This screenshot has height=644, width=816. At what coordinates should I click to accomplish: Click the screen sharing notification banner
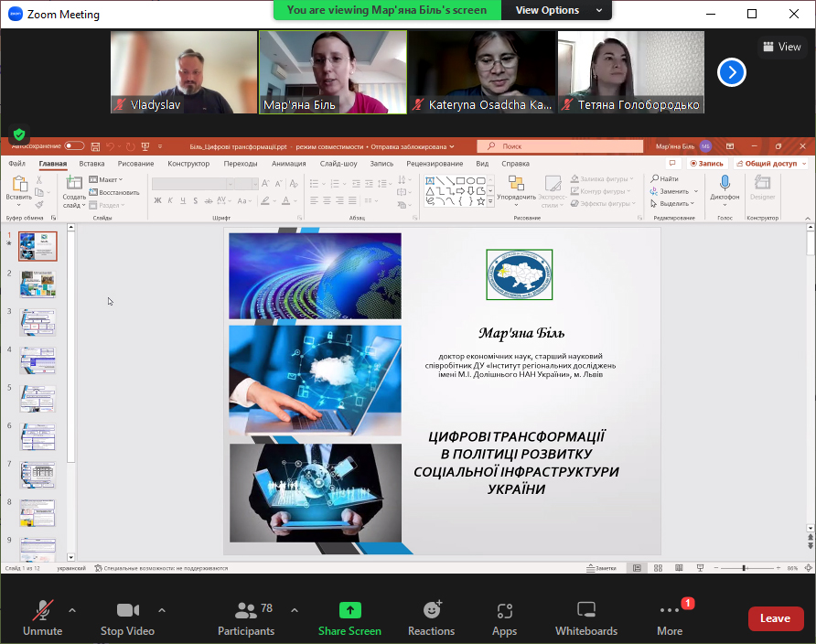pos(387,10)
